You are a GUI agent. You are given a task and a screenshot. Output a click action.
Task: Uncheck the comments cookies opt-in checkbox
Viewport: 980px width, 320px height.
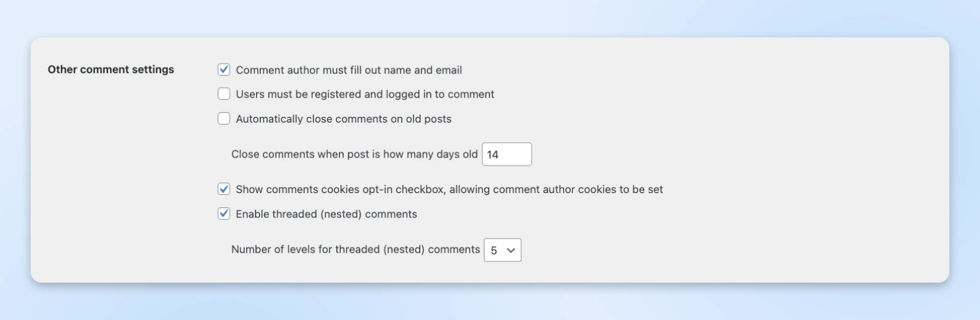click(224, 189)
